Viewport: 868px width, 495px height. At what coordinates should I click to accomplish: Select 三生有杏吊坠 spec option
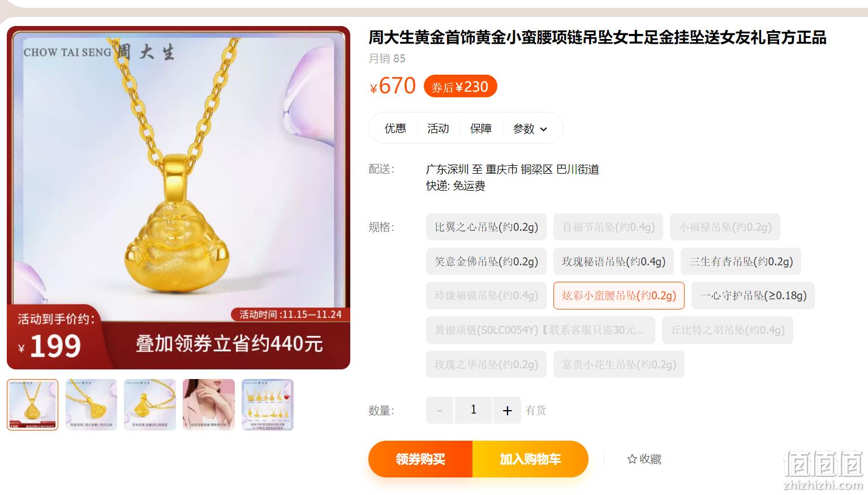click(x=741, y=261)
